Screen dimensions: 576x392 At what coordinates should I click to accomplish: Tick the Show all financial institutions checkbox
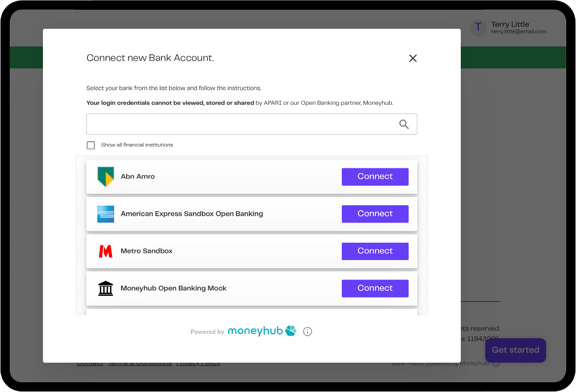pos(91,145)
